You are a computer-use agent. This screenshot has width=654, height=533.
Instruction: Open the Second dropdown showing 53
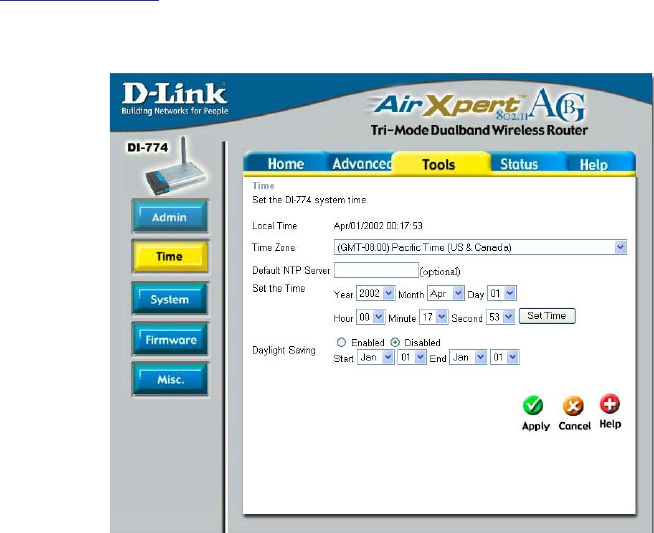click(x=500, y=317)
